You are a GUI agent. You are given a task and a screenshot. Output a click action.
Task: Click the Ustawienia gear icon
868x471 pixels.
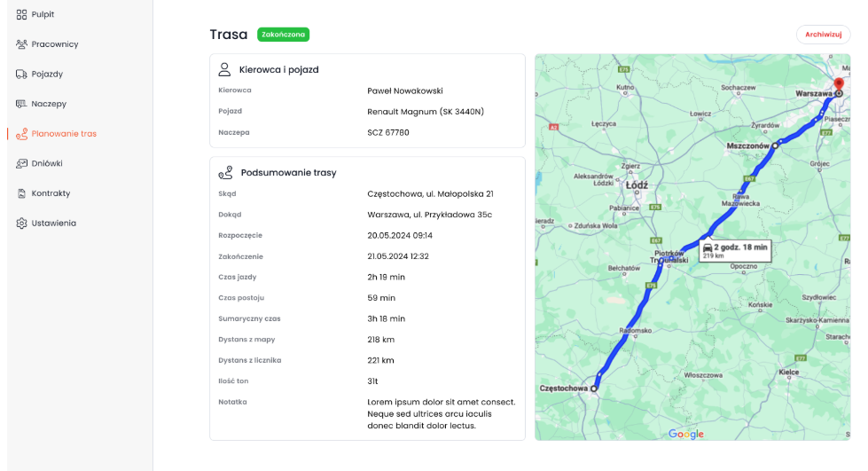(x=21, y=224)
